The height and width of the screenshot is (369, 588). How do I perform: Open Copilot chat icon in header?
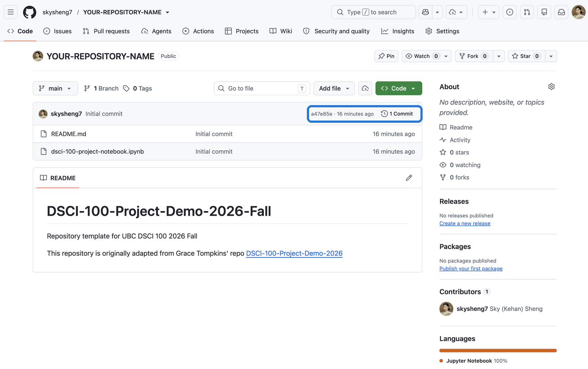[426, 12]
